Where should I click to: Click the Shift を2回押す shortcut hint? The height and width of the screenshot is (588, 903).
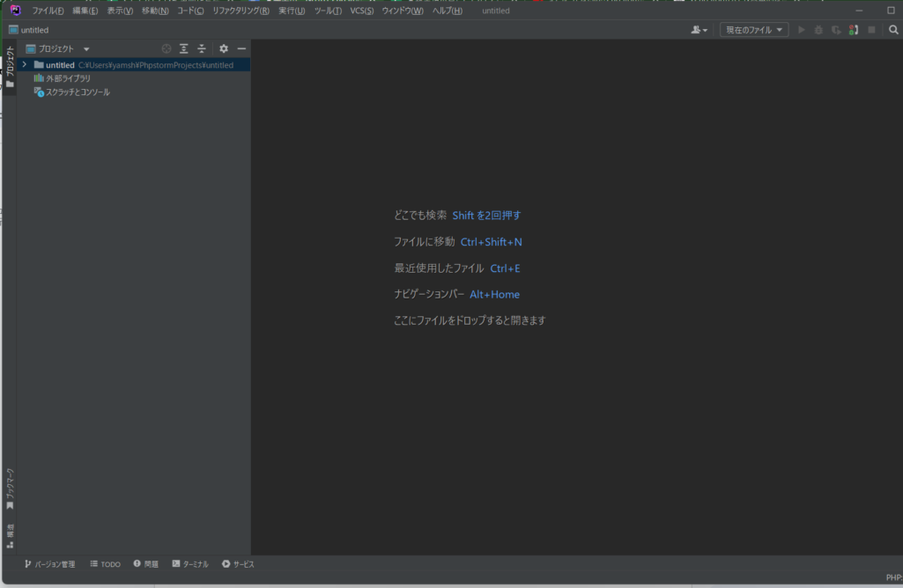coord(486,215)
